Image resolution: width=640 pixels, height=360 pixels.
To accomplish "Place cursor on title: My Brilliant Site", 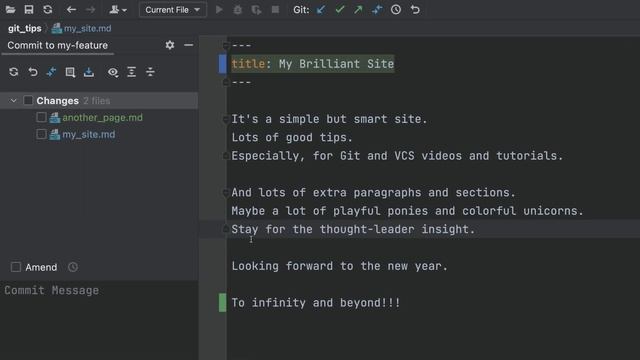I will (313, 64).
